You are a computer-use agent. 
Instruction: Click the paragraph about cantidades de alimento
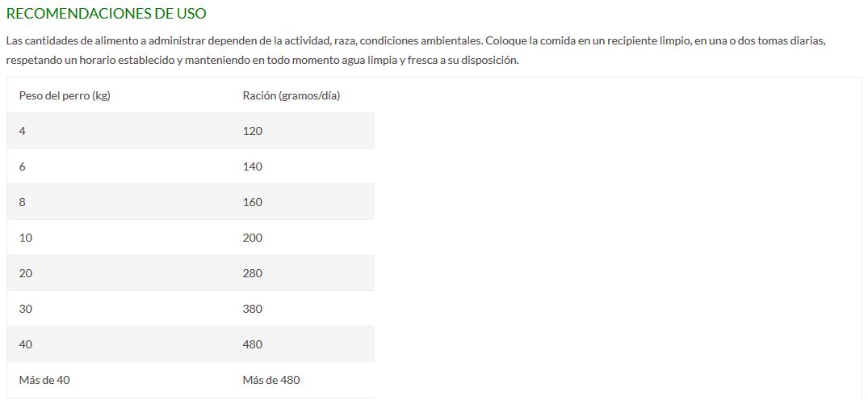tap(416, 50)
